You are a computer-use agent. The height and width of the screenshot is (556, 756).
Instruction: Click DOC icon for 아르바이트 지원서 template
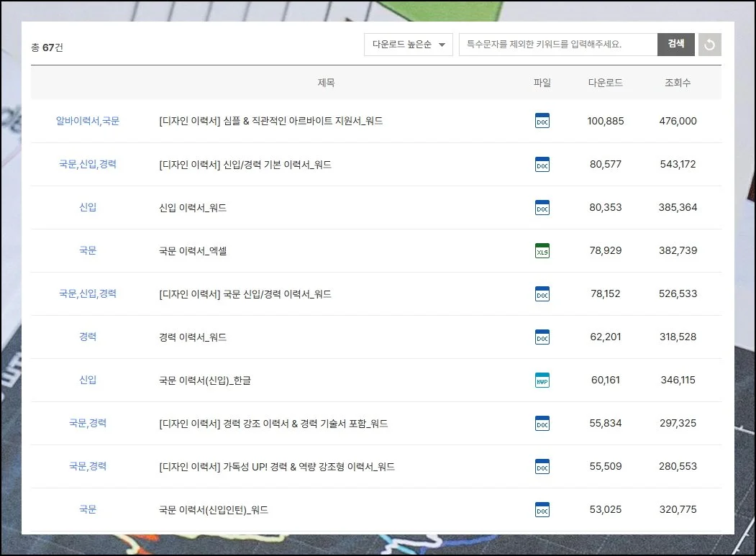542,121
